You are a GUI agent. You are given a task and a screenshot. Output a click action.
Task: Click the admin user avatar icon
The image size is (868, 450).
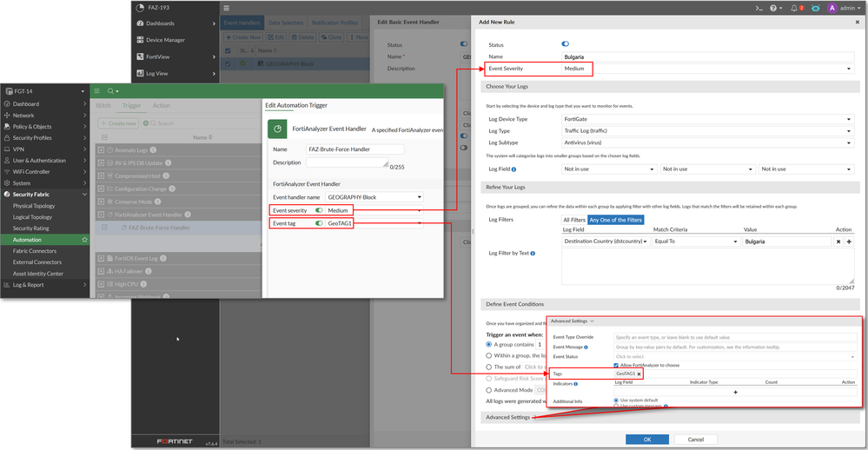(832, 8)
